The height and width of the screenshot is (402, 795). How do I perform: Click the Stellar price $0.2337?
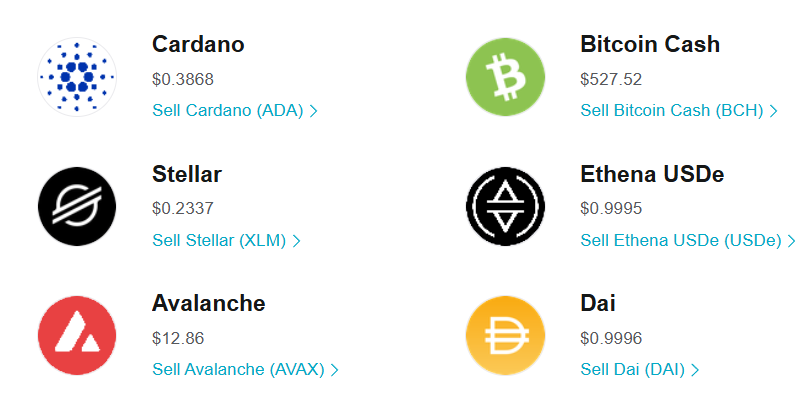(x=183, y=209)
